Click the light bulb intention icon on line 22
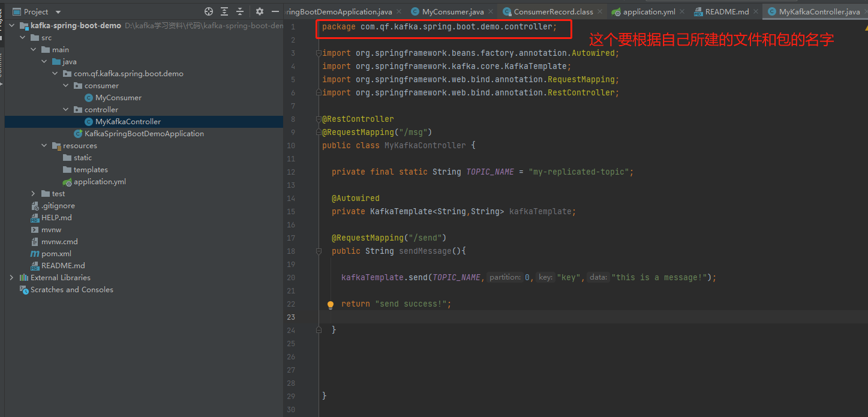 pyautogui.click(x=330, y=304)
